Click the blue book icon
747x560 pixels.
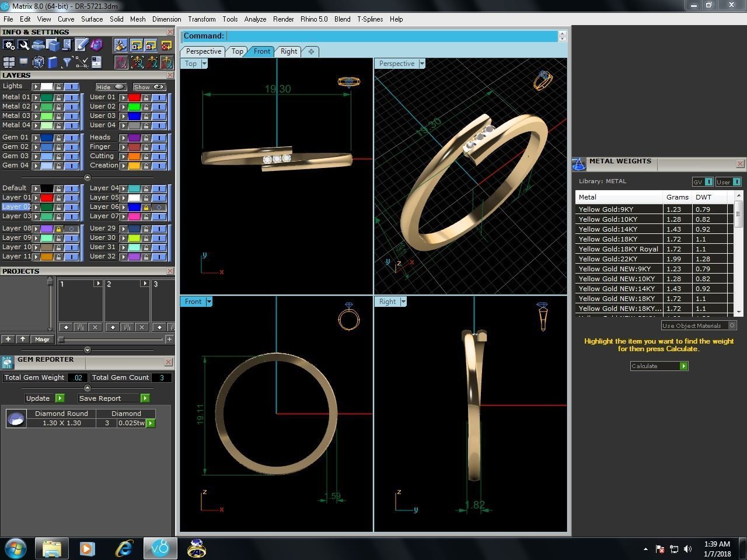pyautogui.click(x=53, y=62)
